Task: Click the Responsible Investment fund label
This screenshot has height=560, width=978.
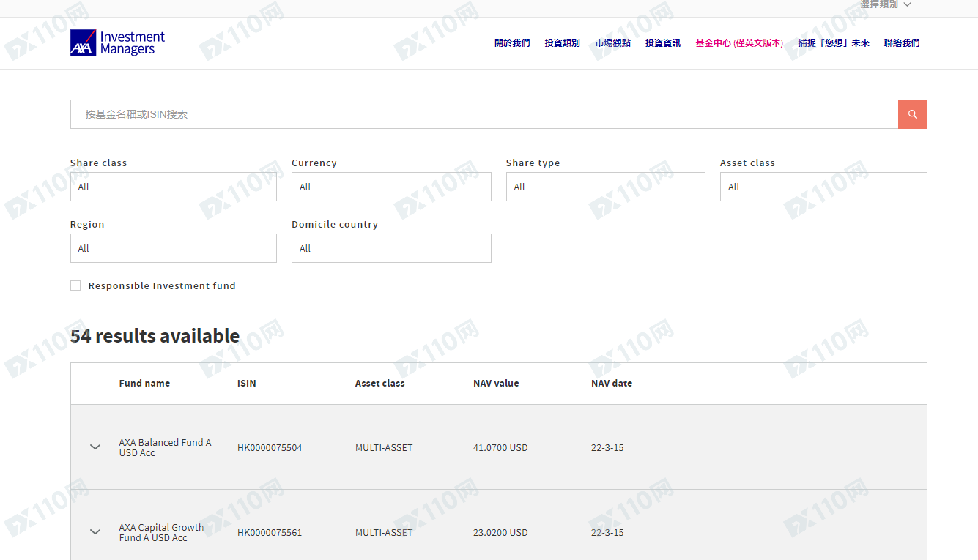Action: pos(162,285)
